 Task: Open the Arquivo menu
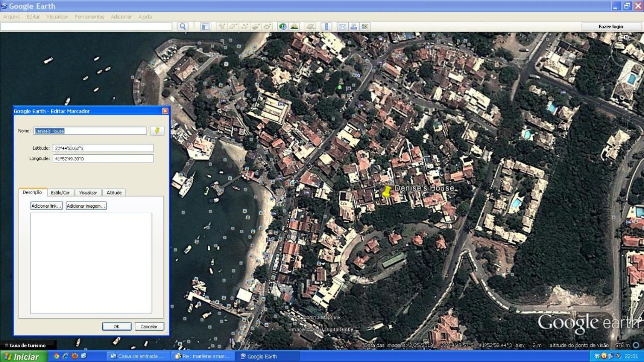[x=12, y=17]
